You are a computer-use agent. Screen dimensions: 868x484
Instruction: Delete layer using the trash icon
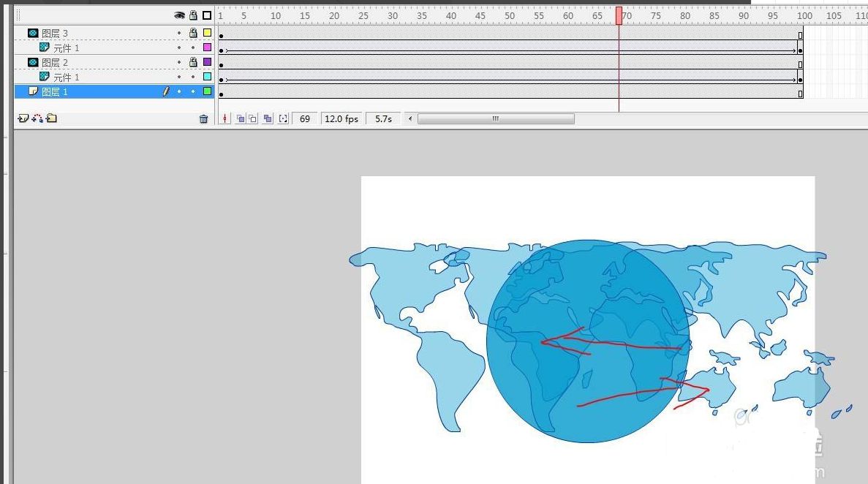point(204,119)
